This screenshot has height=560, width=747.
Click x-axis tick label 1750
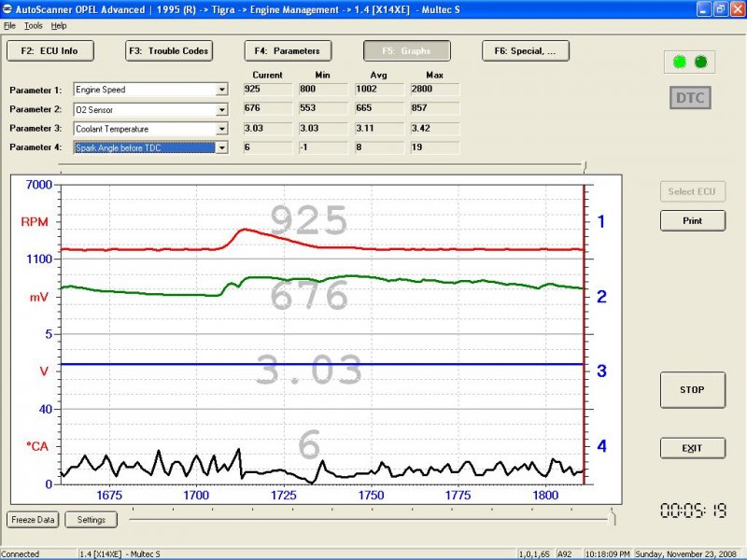(371, 496)
